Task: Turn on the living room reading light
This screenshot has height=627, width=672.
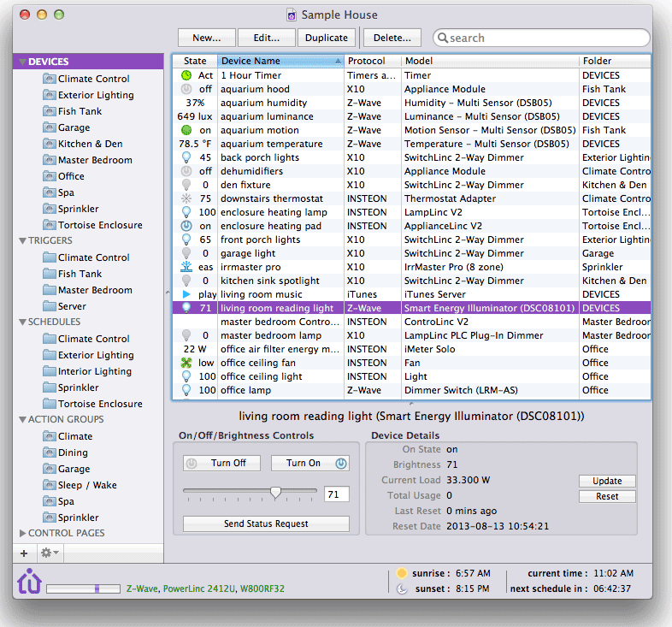Action: tap(309, 463)
